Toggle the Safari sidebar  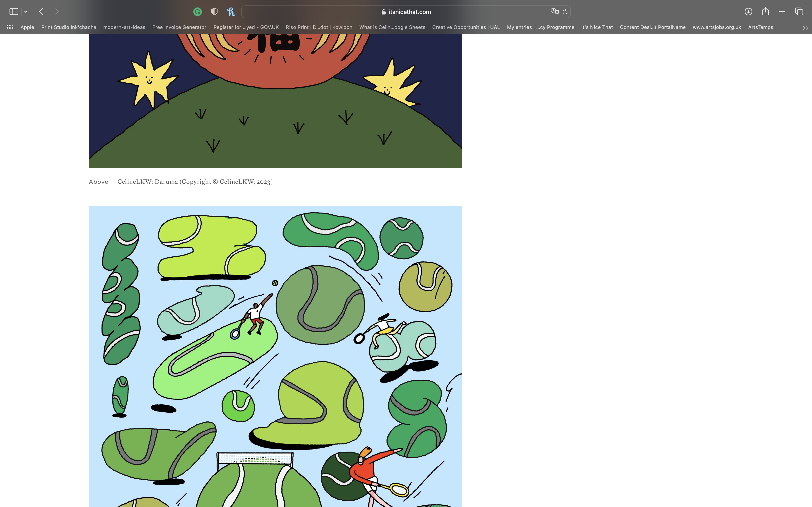pyautogui.click(x=14, y=12)
